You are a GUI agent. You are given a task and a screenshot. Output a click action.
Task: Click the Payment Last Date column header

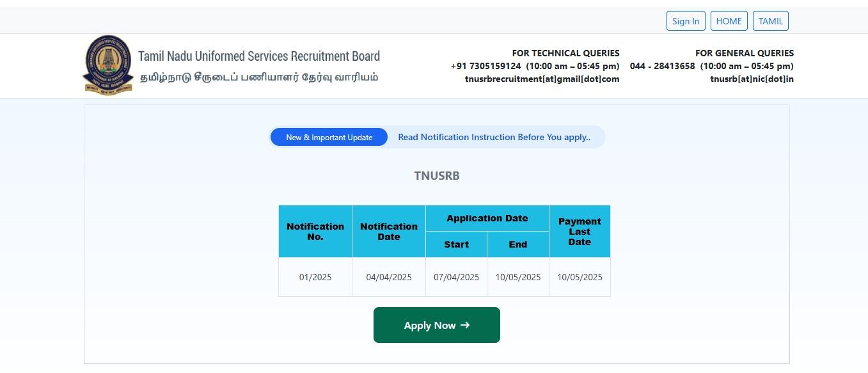pyautogui.click(x=580, y=232)
